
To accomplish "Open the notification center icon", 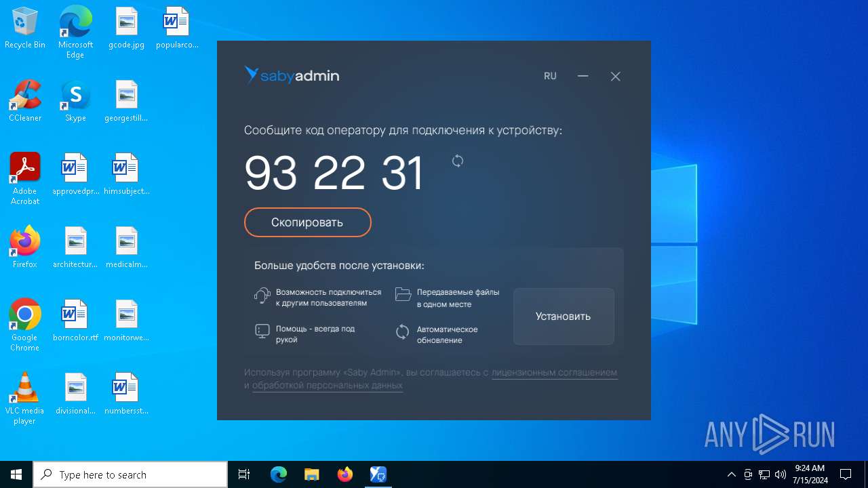I will coord(846,474).
